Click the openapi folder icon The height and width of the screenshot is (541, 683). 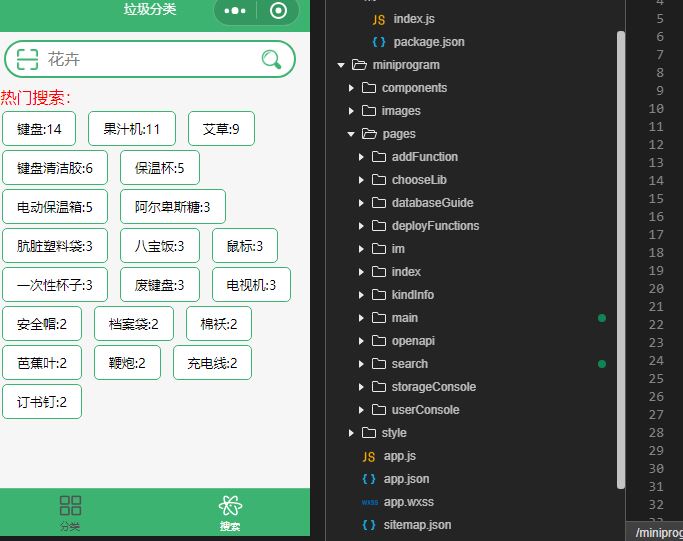click(x=379, y=341)
